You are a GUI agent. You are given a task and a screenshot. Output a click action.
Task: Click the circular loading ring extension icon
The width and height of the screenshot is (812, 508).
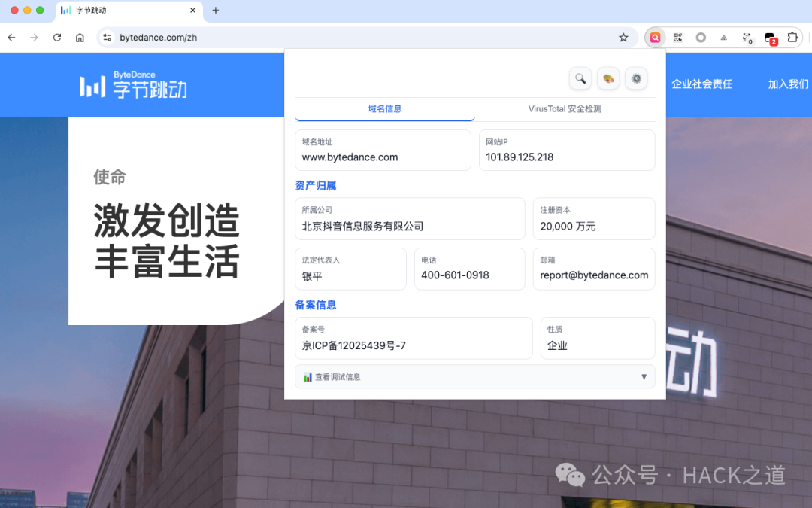[x=700, y=37]
